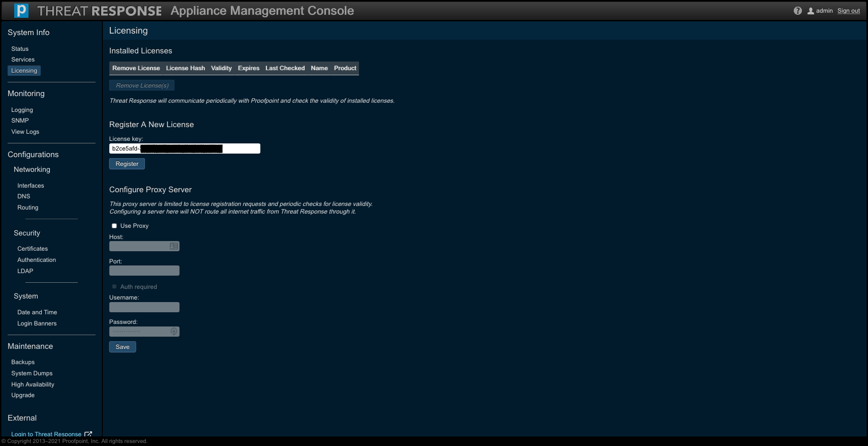Click the Product column header
The image size is (868, 446).
click(x=345, y=68)
